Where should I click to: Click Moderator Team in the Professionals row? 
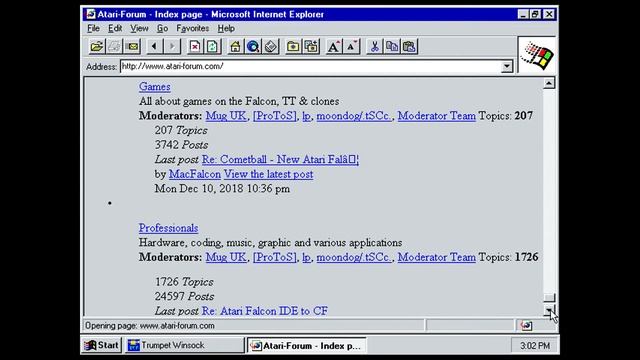[437, 258]
